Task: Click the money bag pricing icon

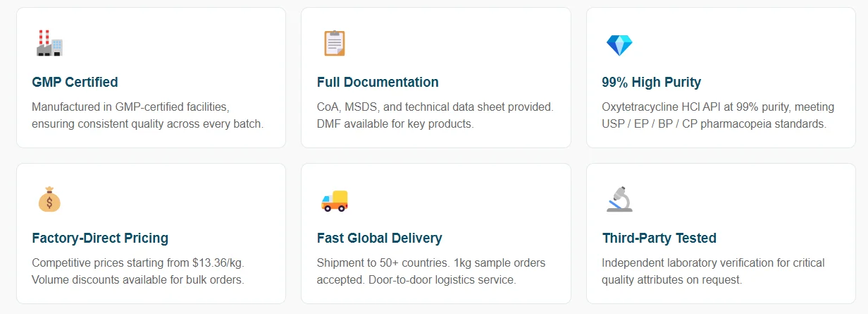Action: coord(49,200)
